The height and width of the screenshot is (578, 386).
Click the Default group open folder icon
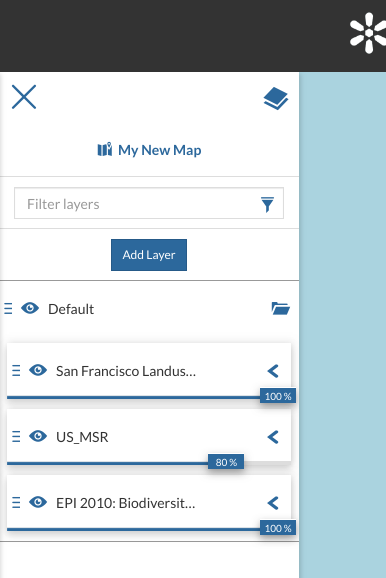click(x=281, y=309)
